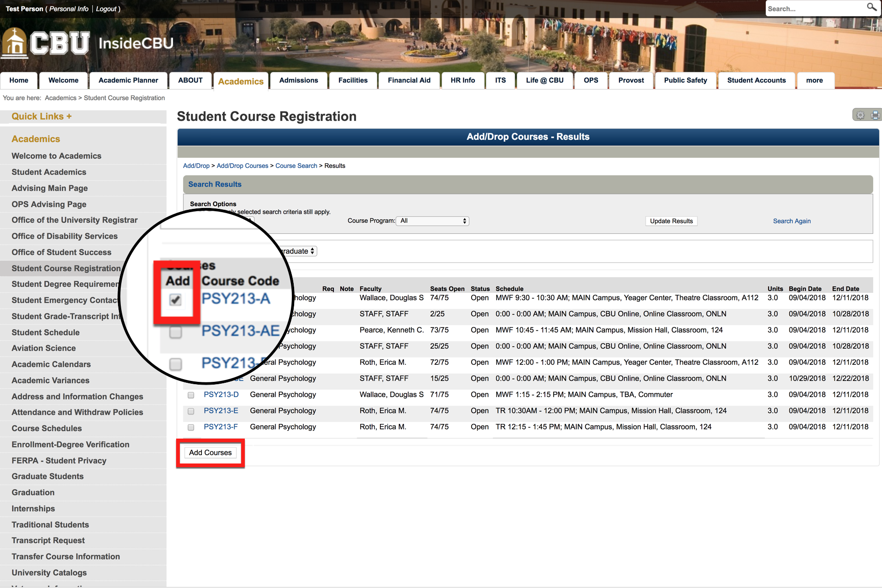Open the page settings gear icon

pyautogui.click(x=860, y=115)
